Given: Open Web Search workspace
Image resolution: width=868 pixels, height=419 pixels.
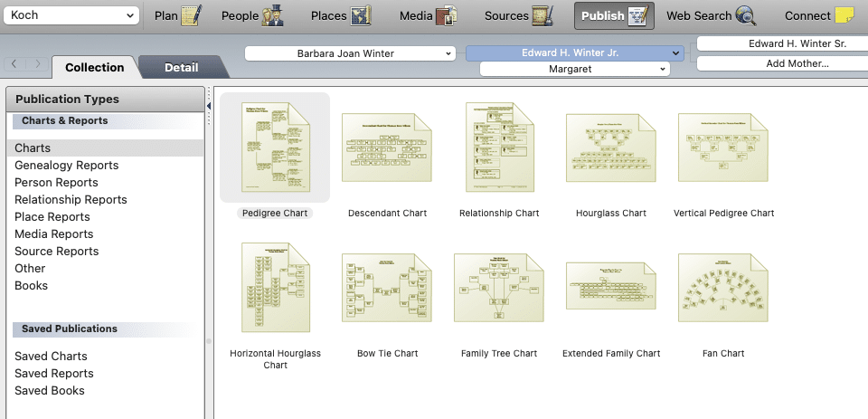Looking at the screenshot, I should [x=746, y=15].
